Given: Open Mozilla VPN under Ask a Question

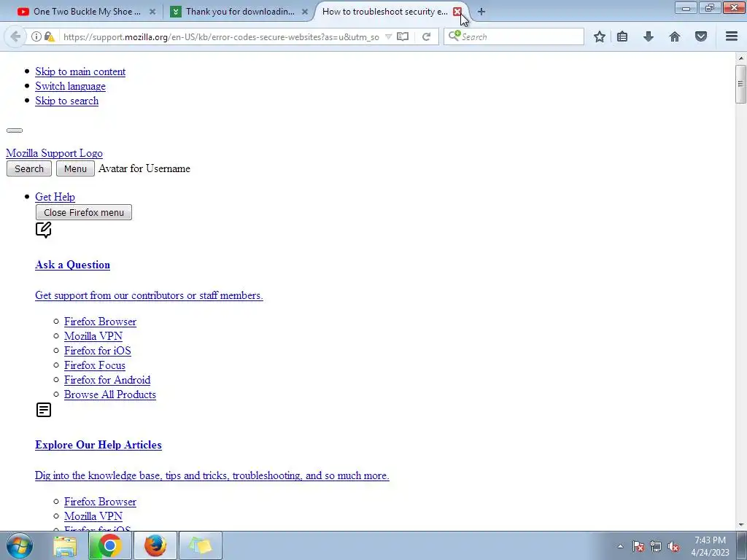Looking at the screenshot, I should pos(93,336).
